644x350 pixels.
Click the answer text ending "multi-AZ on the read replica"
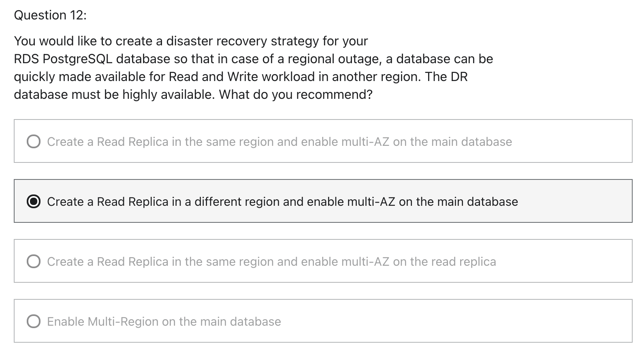[x=271, y=262]
